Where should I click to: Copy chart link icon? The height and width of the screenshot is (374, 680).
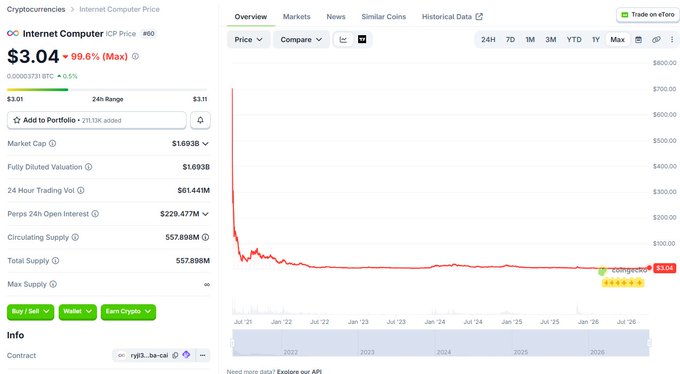pos(656,39)
